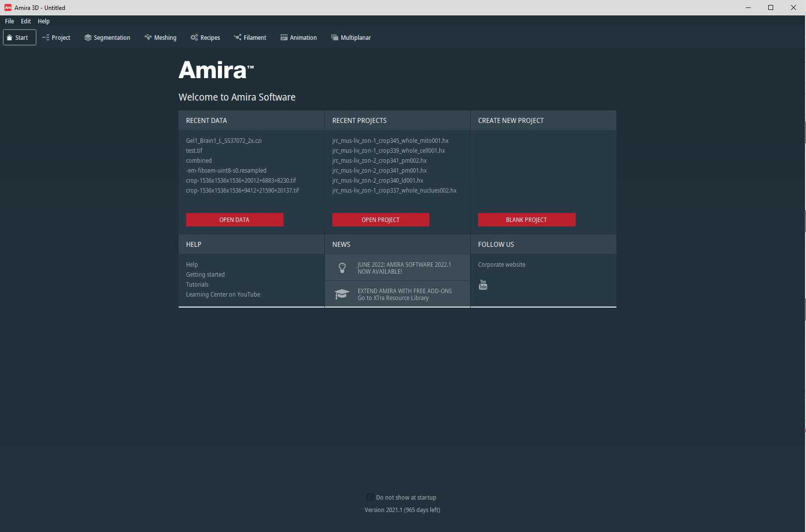Maximize the Amira 3D window
Image resolution: width=806 pixels, height=532 pixels.
[x=771, y=7]
